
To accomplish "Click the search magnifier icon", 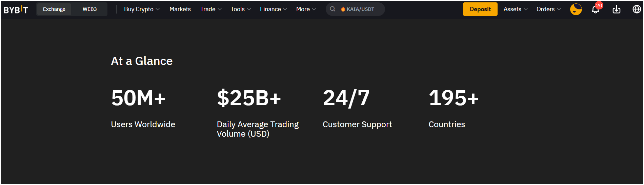I will 333,9.
